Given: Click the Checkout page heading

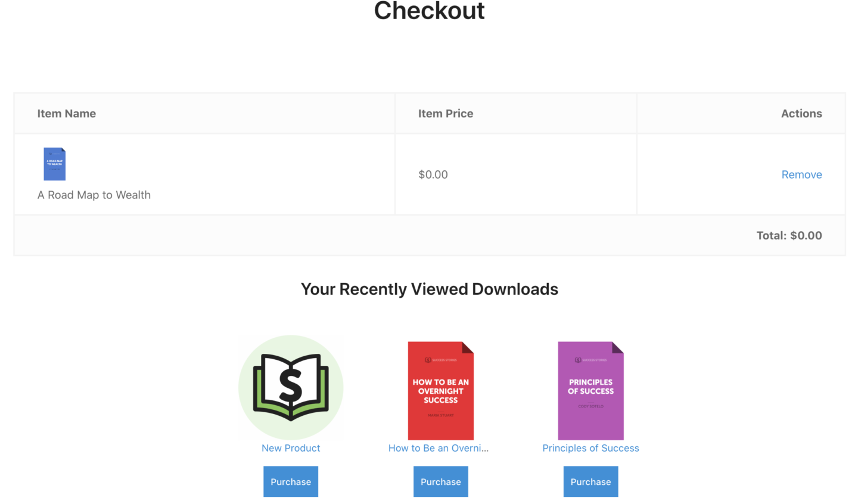Looking at the screenshot, I should pyautogui.click(x=429, y=11).
